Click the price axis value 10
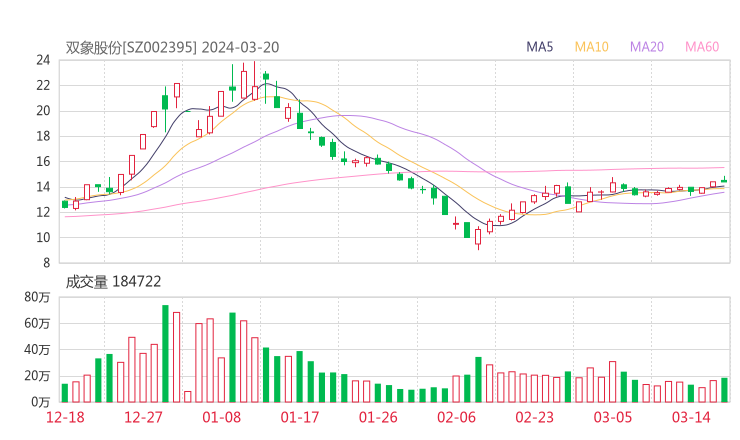Viewport: 740px width, 440px height. coord(43,237)
